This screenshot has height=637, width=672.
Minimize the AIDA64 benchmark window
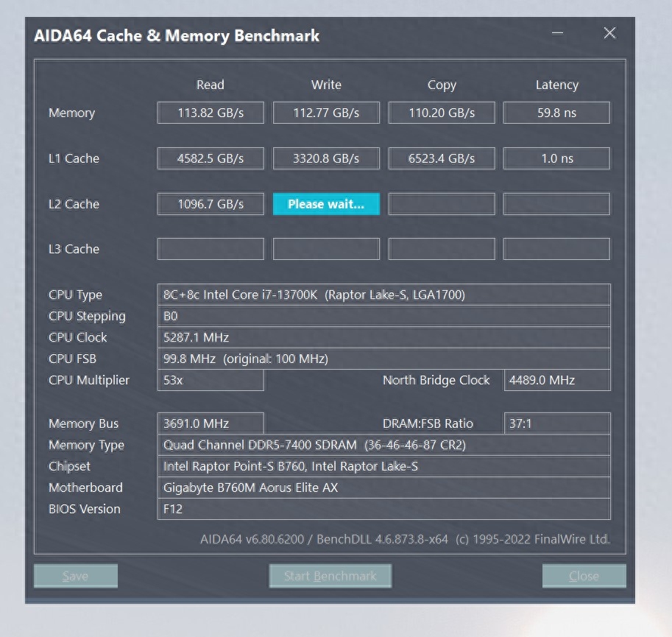click(557, 33)
